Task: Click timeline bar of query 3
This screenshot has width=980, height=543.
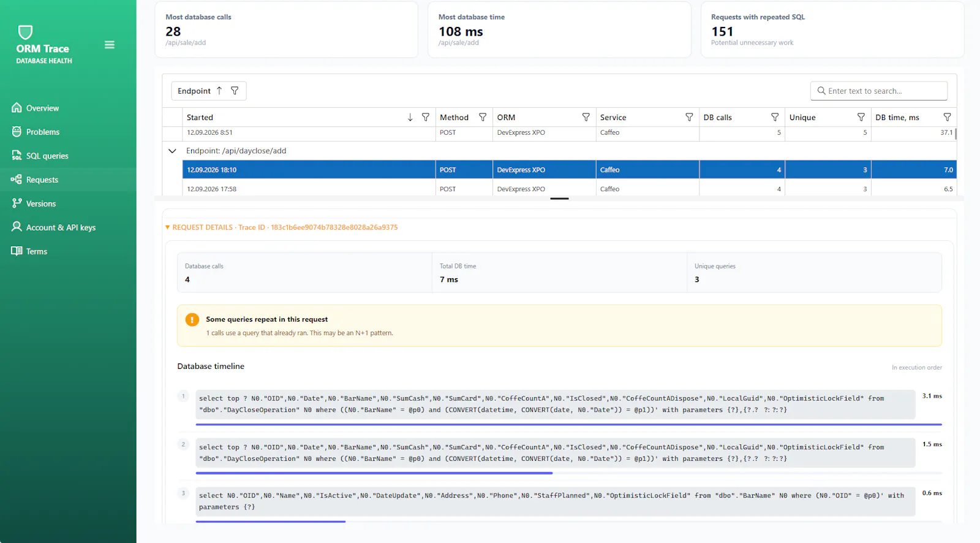Action: coord(271,522)
